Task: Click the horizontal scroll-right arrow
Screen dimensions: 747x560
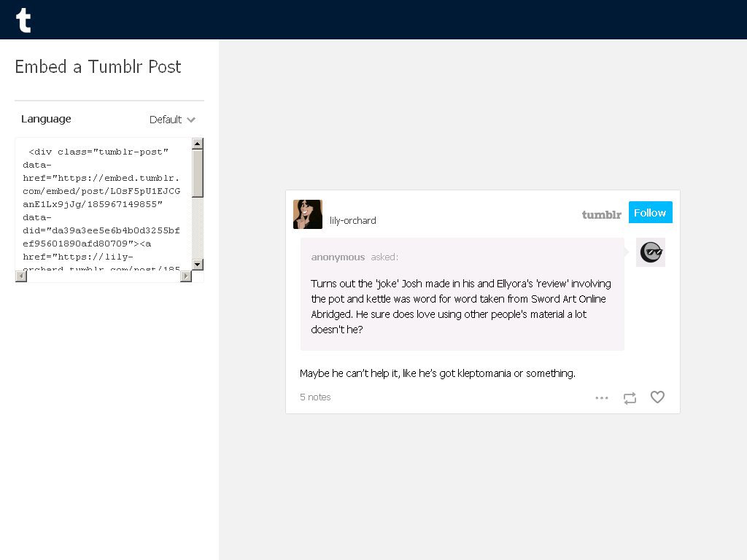Action: coord(186,276)
